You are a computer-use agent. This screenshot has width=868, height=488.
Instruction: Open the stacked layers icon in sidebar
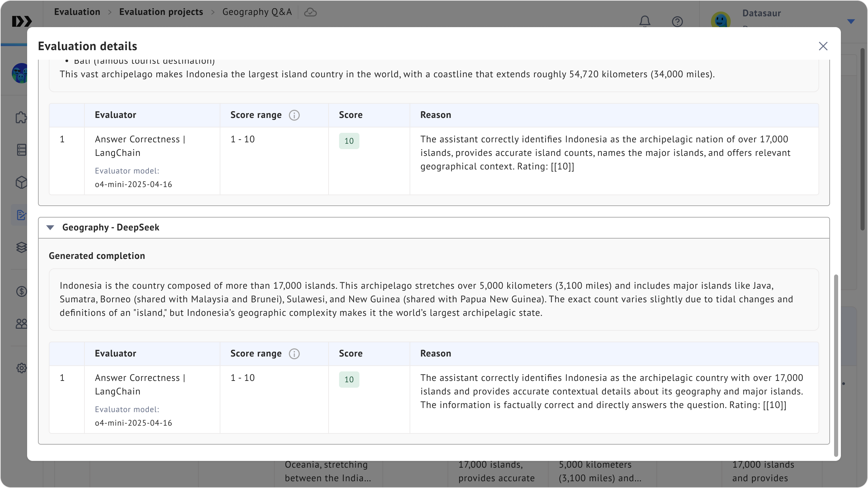point(21,247)
